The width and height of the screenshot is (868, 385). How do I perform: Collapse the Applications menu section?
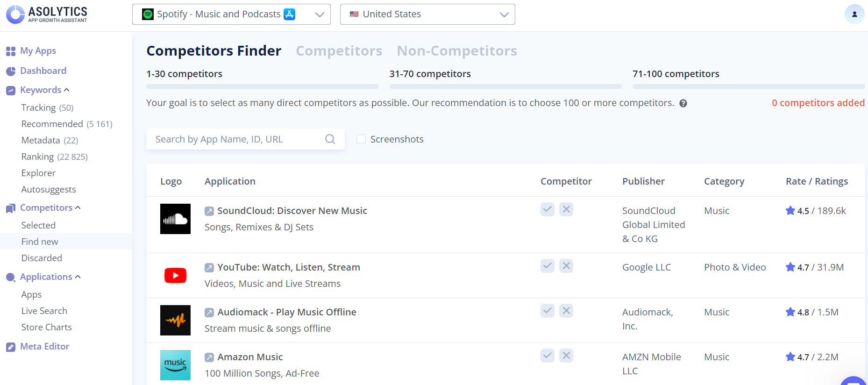click(78, 277)
